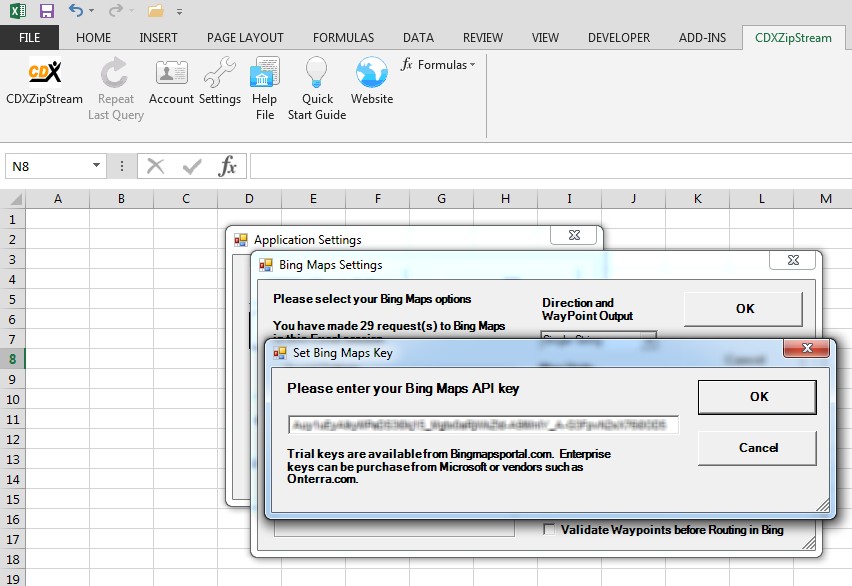Launch CDXZipStream from the ribbon
Viewport: 852px width, 586px height.
(x=45, y=82)
